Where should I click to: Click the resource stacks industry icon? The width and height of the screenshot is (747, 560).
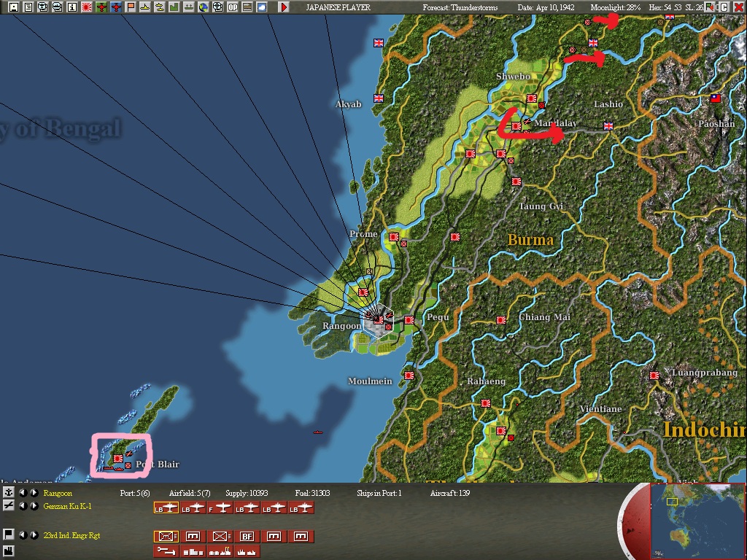tap(193, 551)
